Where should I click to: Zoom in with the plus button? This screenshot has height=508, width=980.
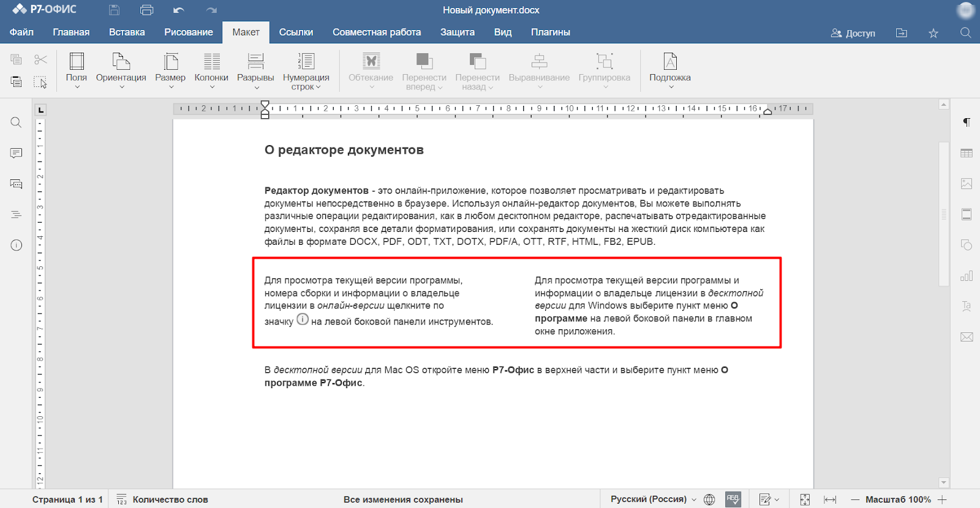942,499
